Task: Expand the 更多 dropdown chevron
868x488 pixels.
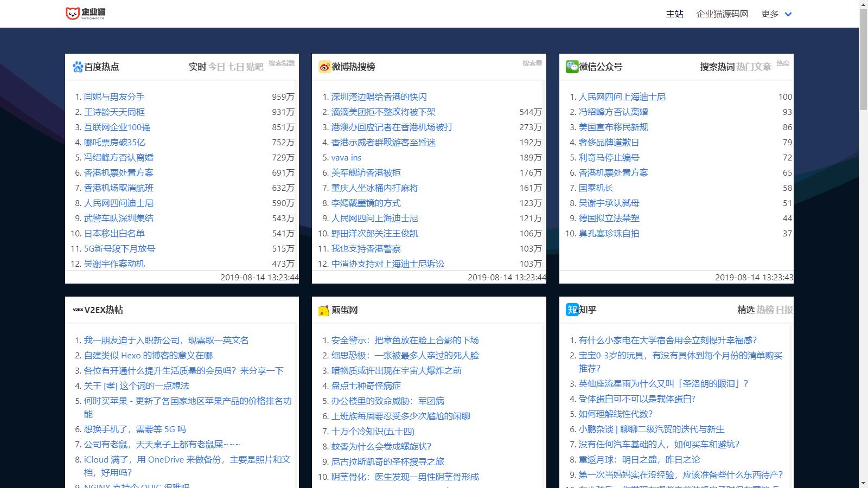Action: point(788,14)
